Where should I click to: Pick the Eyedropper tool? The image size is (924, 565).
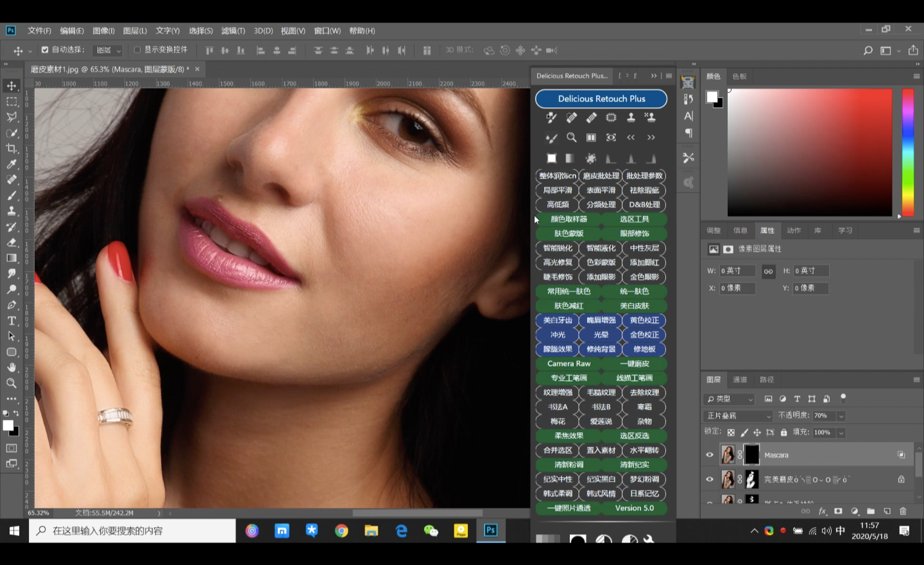(x=12, y=164)
